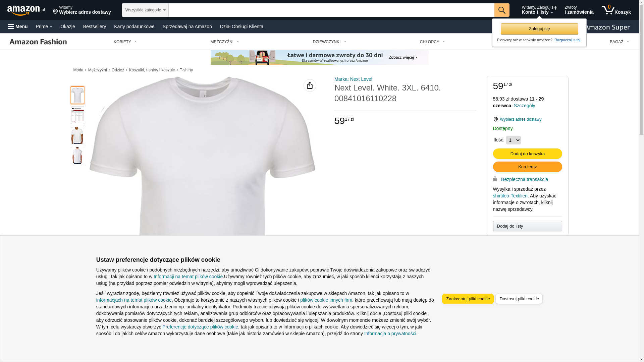644x362 pixels.
Task: Open the Ilość quantity dropdown
Action: [513, 140]
